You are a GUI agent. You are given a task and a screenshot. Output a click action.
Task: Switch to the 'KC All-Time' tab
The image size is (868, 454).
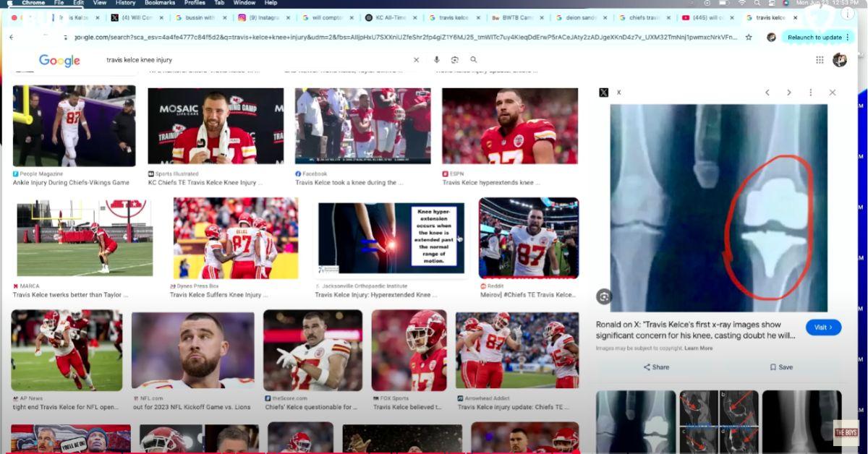[391, 17]
